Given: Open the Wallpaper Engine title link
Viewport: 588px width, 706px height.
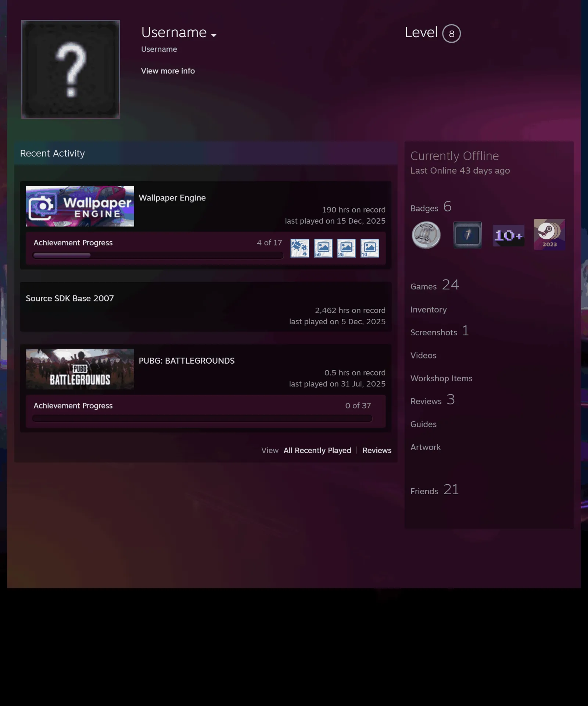Looking at the screenshot, I should 172,197.
